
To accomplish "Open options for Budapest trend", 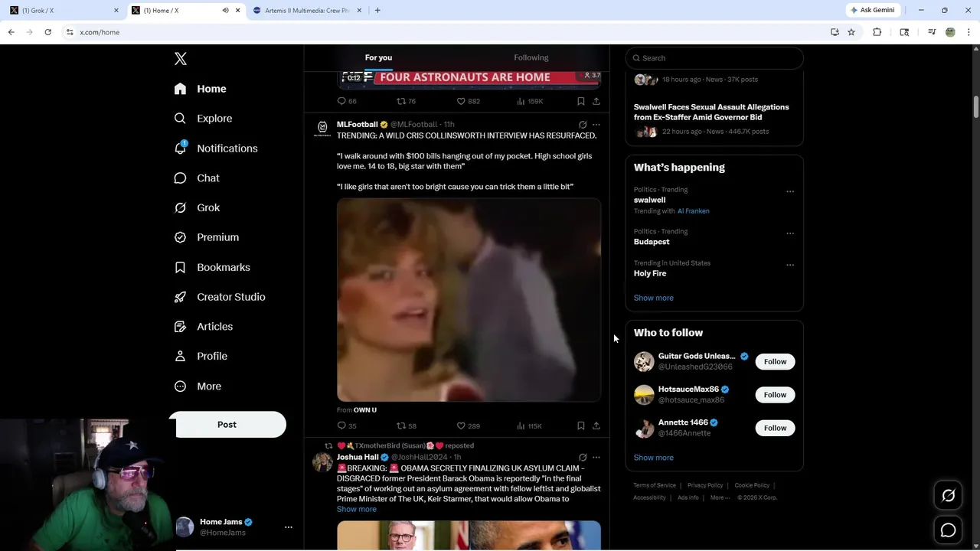I will (790, 233).
